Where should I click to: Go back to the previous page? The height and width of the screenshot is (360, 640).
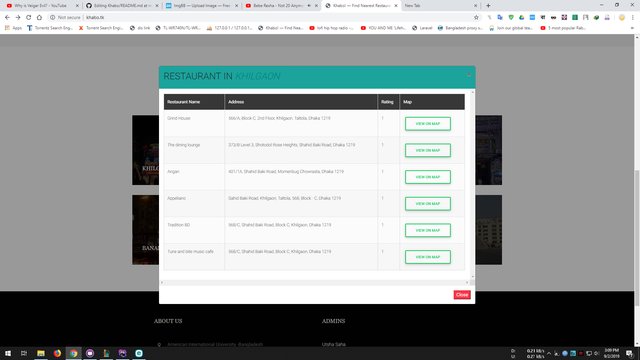coord(7,18)
